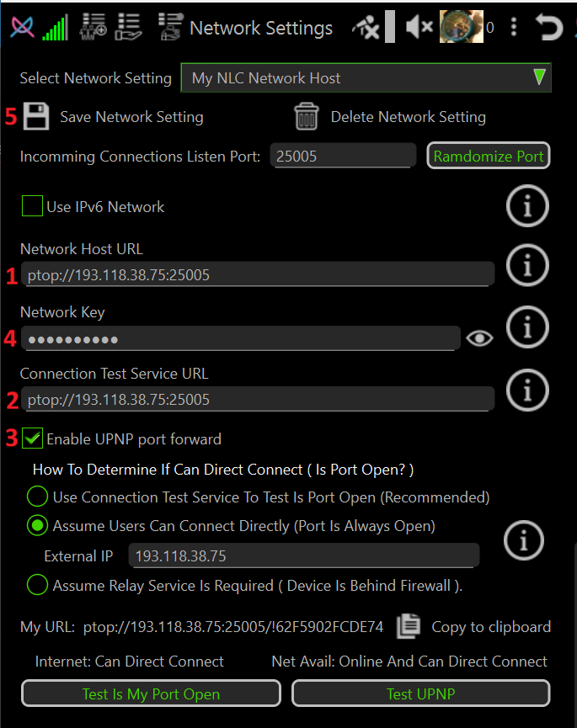Disable Enable UPNP port forward
Image resolution: width=577 pixels, height=728 pixels.
click(x=32, y=438)
